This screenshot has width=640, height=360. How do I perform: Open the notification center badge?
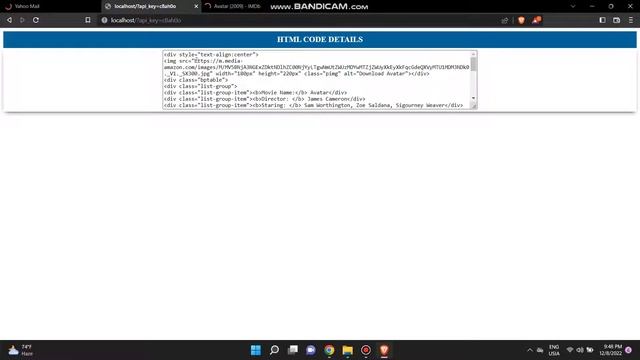pos(629,350)
